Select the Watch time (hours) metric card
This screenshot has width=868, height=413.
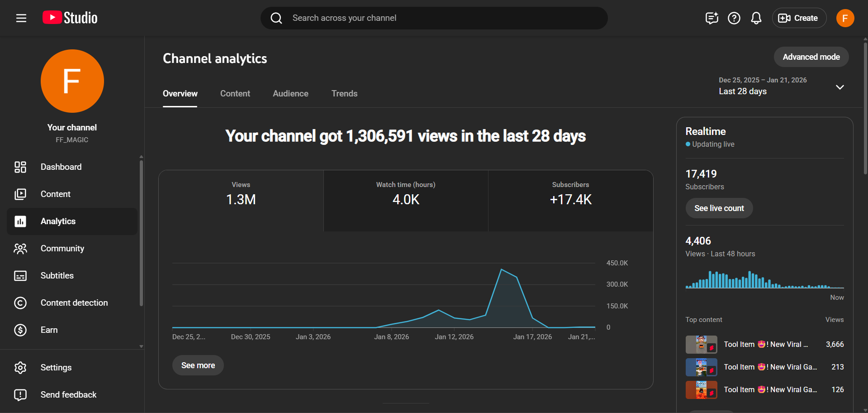coord(406,201)
